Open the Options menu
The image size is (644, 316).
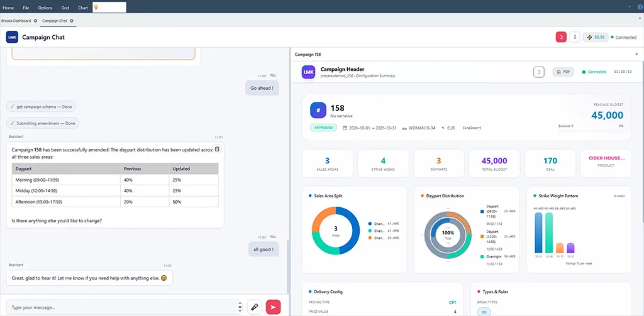point(45,8)
